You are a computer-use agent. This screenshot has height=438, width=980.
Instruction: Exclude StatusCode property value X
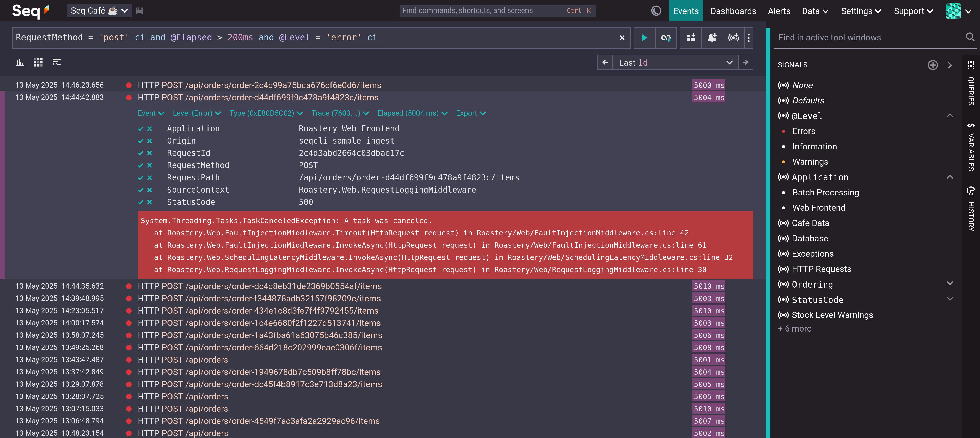click(150, 202)
